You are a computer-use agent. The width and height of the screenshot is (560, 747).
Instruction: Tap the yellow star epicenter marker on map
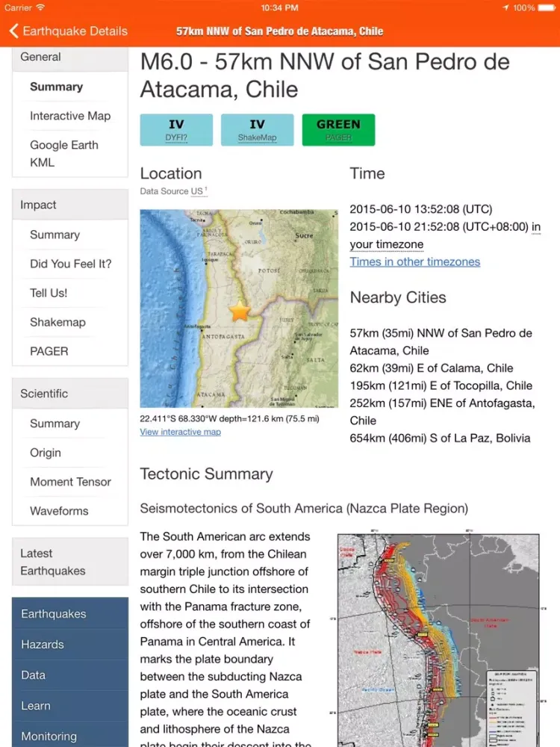240,311
